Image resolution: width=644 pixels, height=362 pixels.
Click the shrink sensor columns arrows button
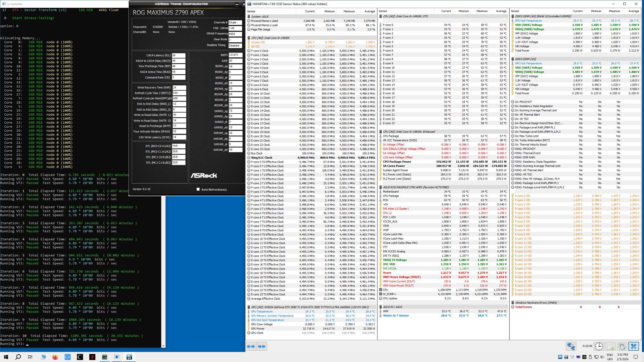(x=261, y=346)
